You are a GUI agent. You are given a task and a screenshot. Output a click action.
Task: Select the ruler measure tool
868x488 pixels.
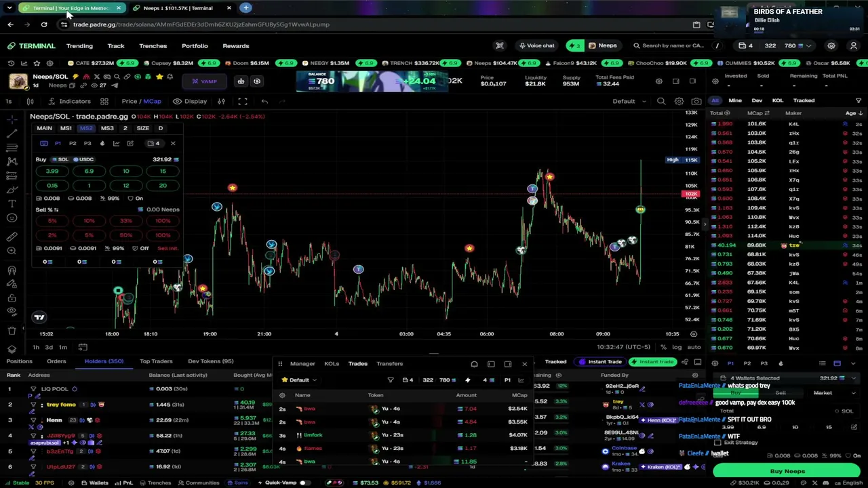click(x=12, y=237)
